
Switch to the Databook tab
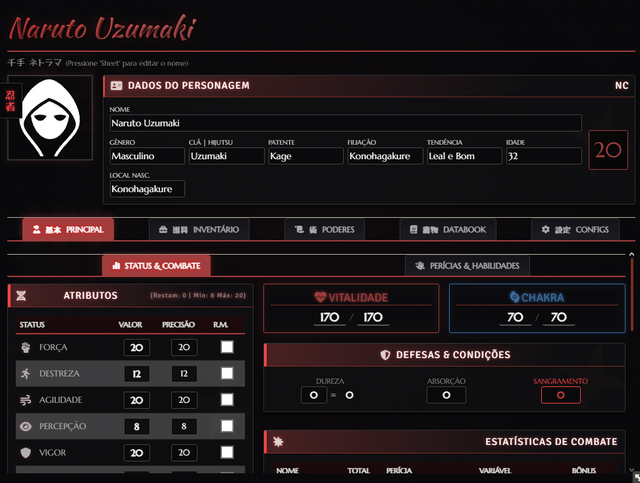pos(448,229)
